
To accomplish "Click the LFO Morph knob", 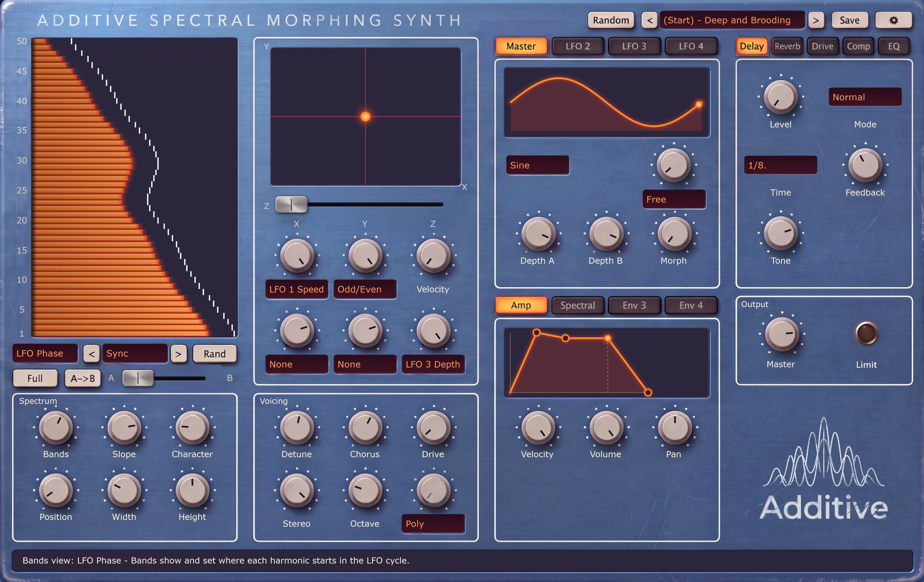I will tap(674, 234).
